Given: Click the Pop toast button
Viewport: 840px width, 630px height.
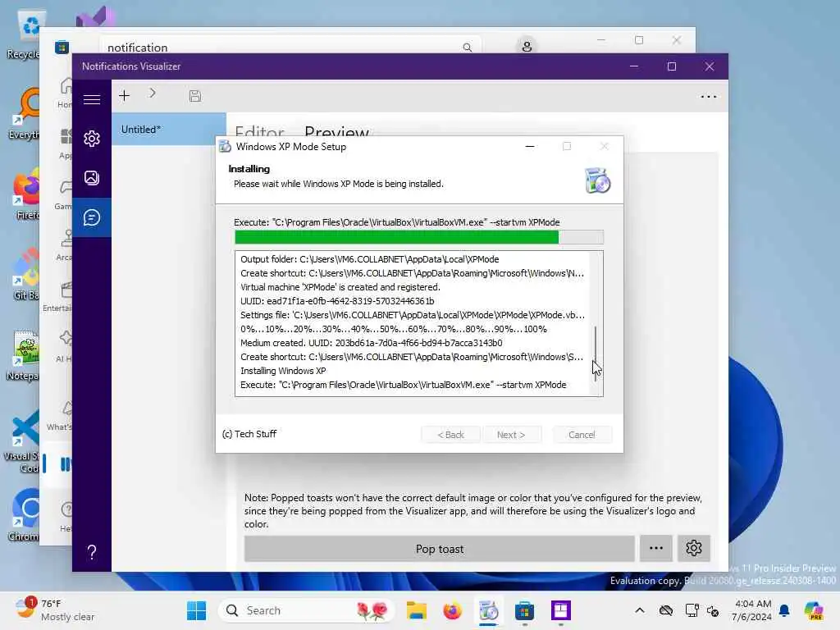Looking at the screenshot, I should 440,549.
